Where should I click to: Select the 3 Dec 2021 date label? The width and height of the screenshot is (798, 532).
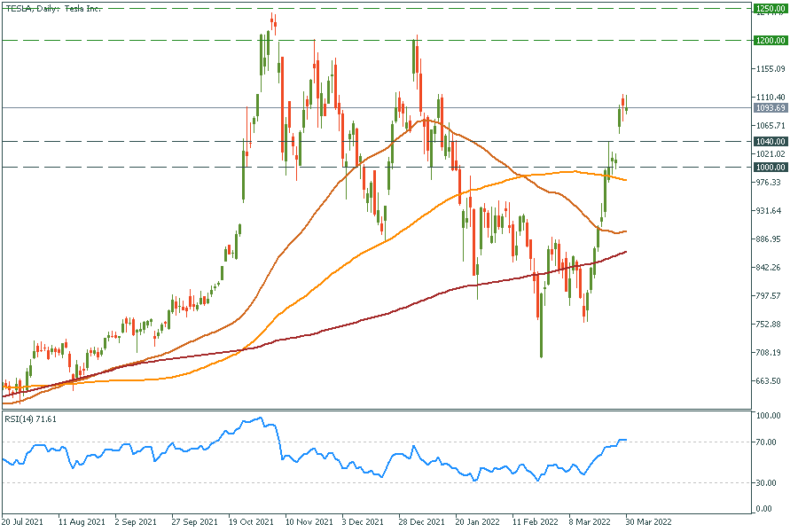(364, 523)
